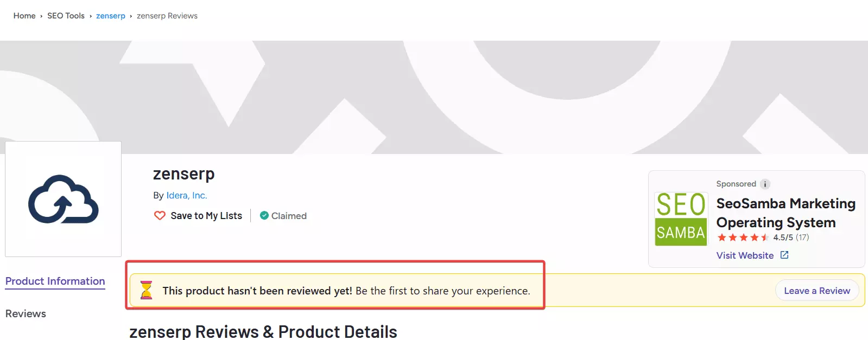Open the zenserp breadcrumb link
This screenshot has height=340, width=868.
click(x=111, y=16)
